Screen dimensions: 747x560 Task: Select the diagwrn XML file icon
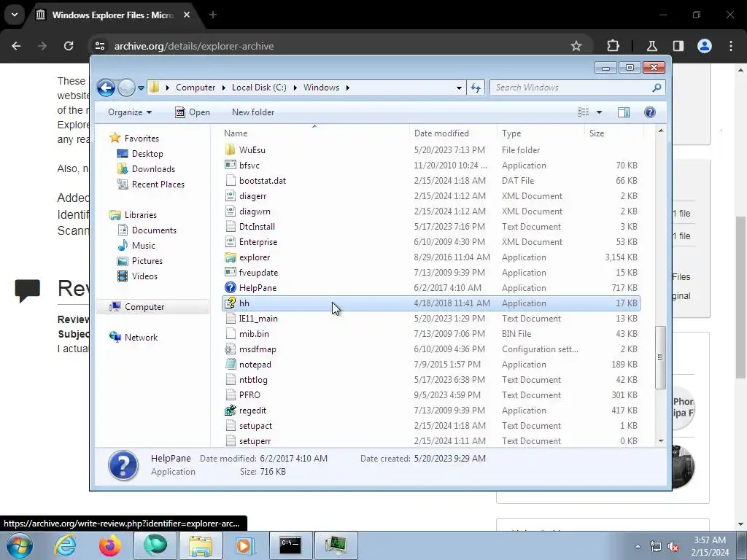coord(230,211)
